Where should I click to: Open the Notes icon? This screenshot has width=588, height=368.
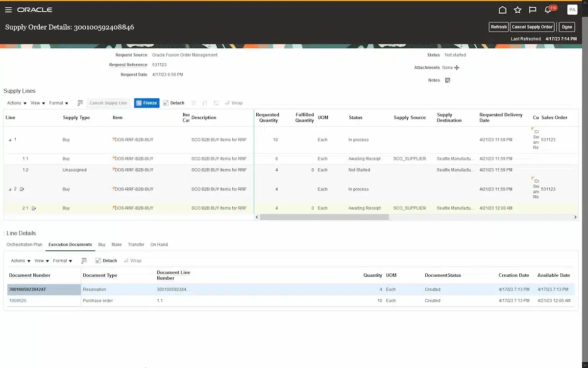(447, 80)
